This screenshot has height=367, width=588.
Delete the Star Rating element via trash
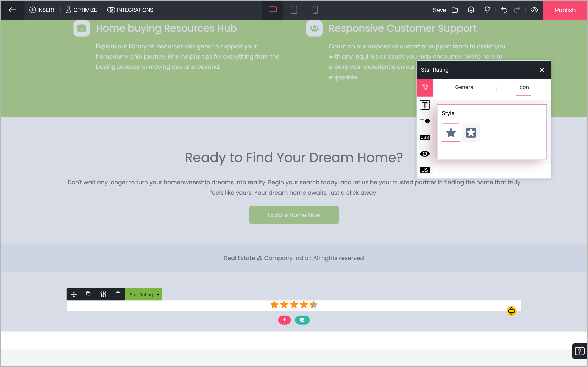tap(118, 294)
